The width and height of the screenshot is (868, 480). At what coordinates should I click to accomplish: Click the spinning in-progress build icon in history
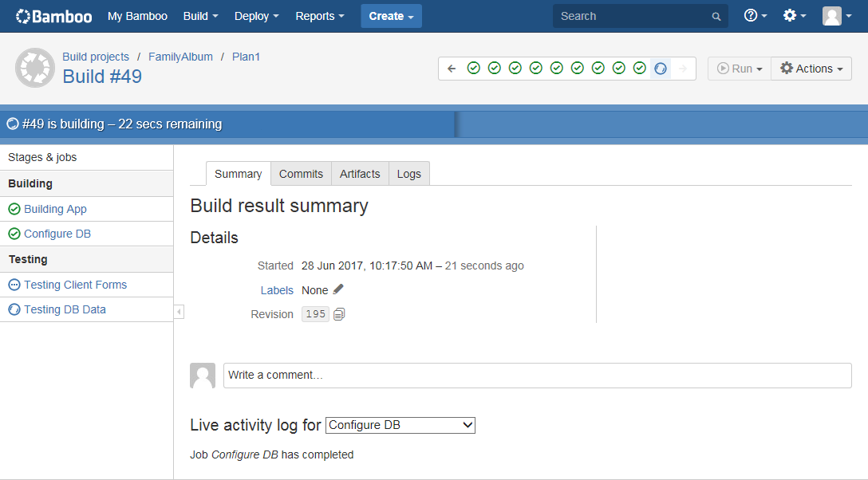point(660,69)
